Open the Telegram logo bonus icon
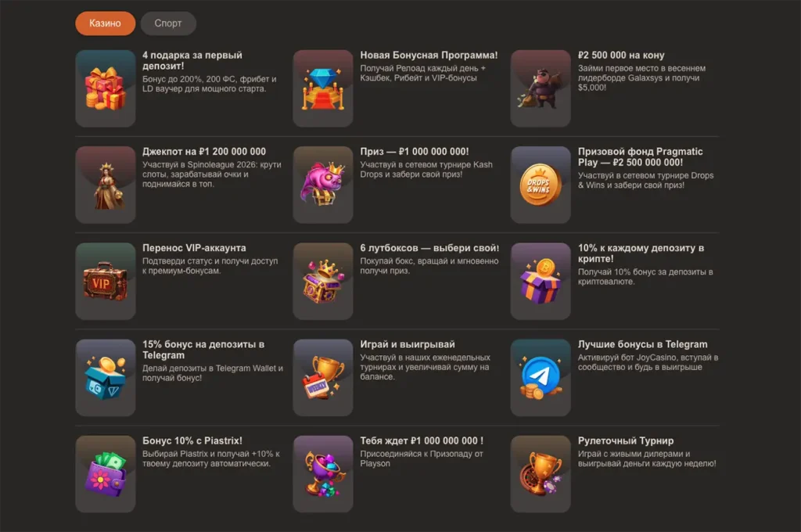This screenshot has width=801, height=532. point(541,378)
